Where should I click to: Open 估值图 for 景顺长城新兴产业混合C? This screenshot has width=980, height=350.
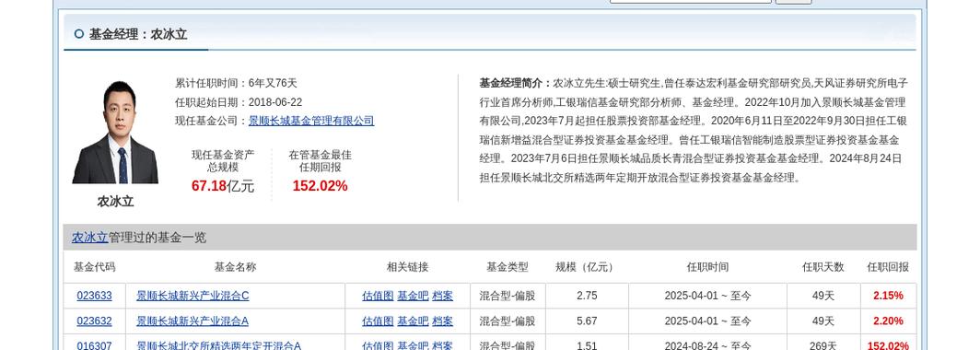coord(378,296)
